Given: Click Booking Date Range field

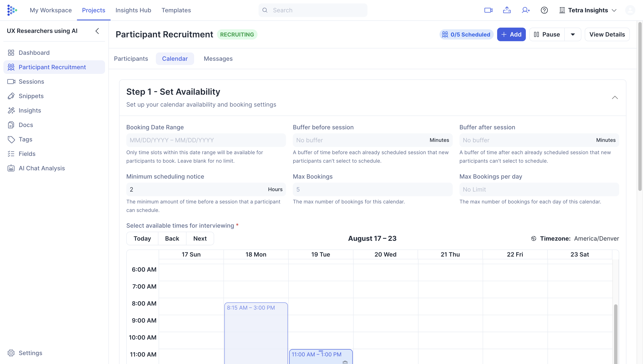Looking at the screenshot, I should tap(206, 140).
